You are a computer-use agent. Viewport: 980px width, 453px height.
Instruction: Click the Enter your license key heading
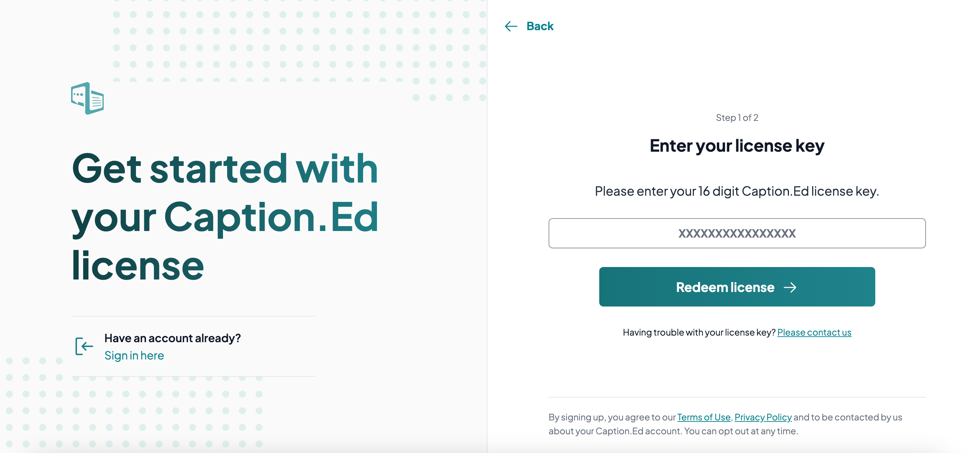pyautogui.click(x=737, y=146)
